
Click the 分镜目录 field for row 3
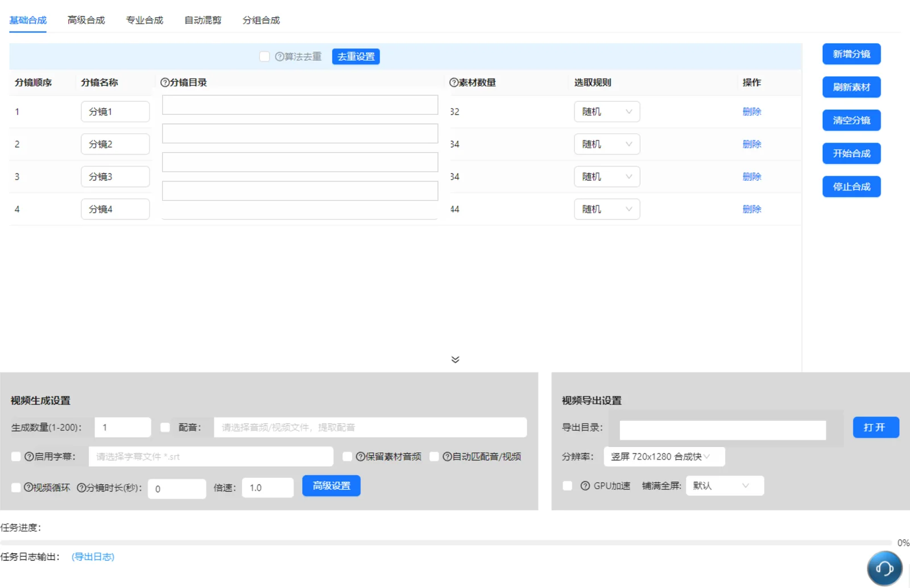coord(300,162)
